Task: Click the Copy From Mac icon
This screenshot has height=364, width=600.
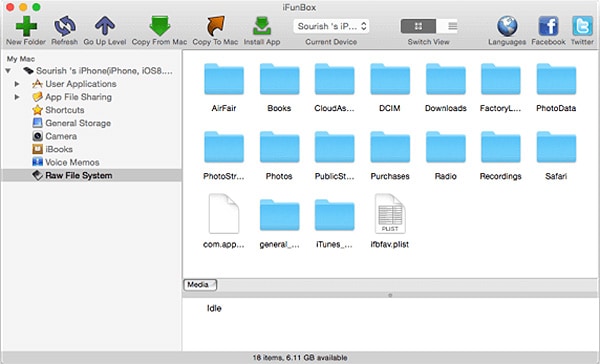Action: coord(160,26)
